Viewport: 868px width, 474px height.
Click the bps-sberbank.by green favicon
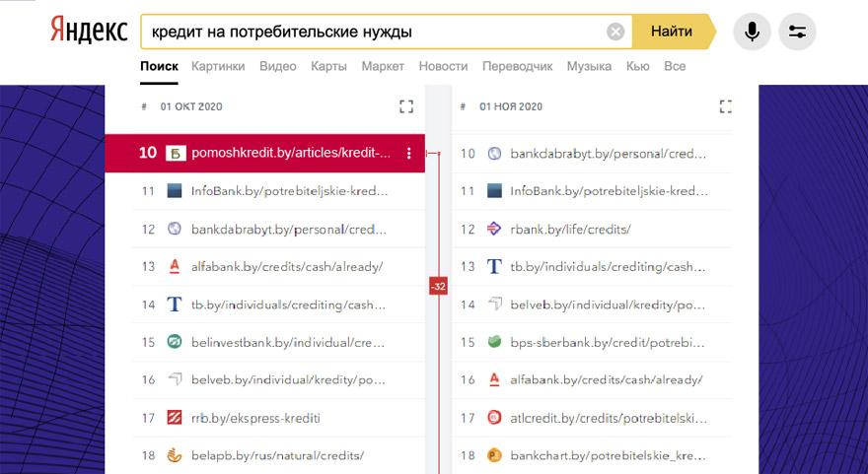[494, 342]
